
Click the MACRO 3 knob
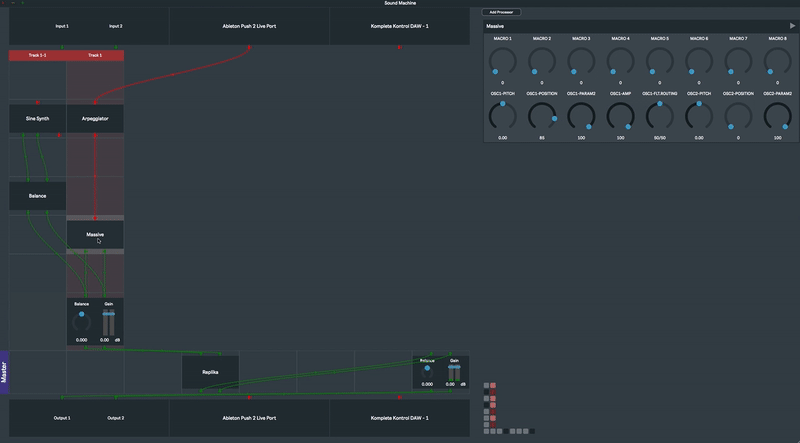click(581, 61)
